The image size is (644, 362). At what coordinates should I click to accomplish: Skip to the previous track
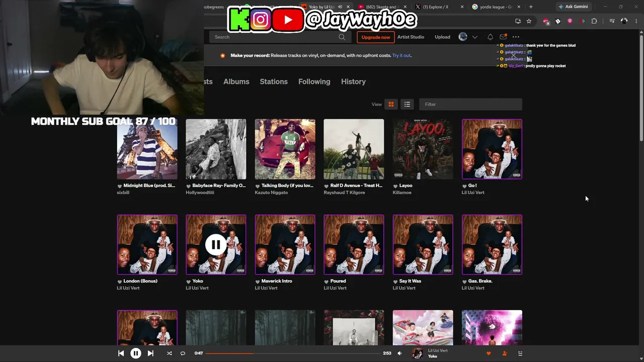[x=121, y=353]
